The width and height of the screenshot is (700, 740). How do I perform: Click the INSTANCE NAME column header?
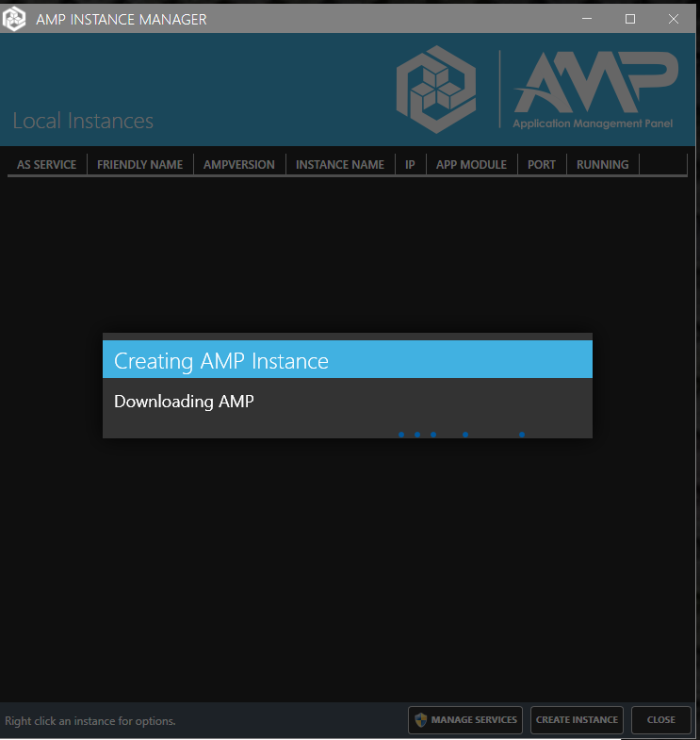[340, 165]
